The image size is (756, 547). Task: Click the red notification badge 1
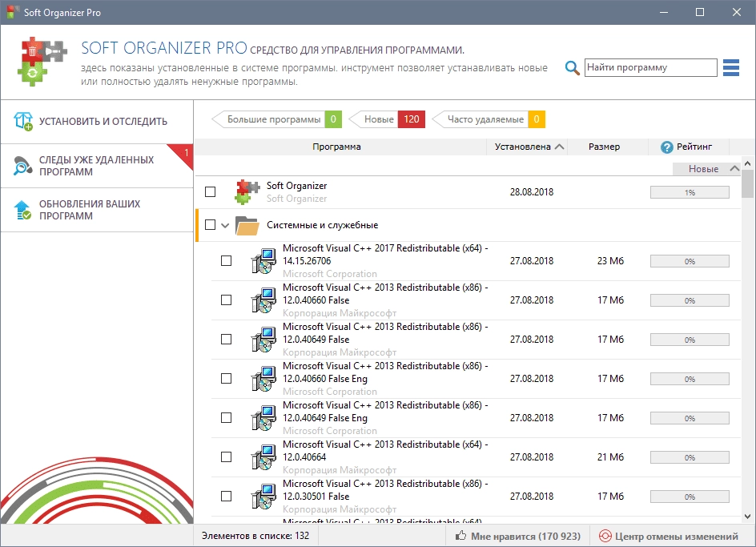183,155
